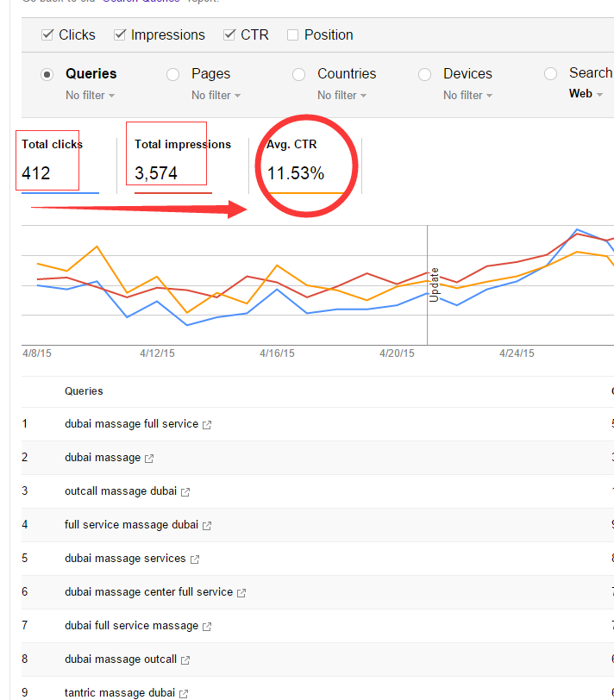Open external link icon for 'dubai massage outcall'
The image size is (614, 700).
pyautogui.click(x=185, y=659)
